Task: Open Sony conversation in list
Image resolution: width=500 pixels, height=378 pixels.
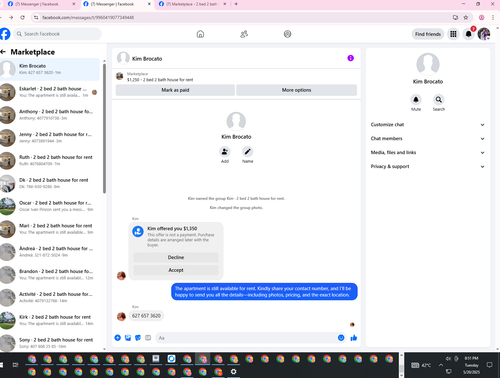Action: [50, 343]
